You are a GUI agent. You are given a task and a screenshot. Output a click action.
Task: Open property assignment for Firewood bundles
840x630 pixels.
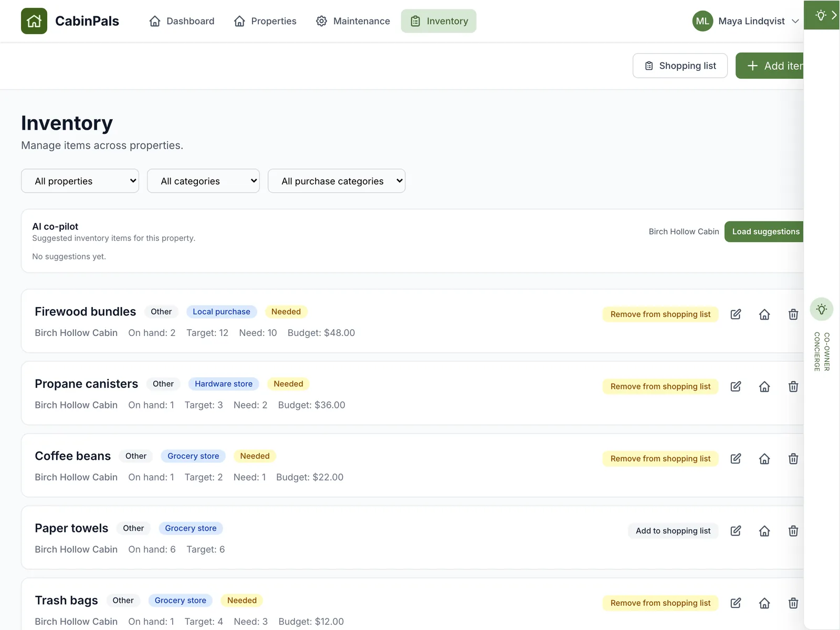[764, 314]
